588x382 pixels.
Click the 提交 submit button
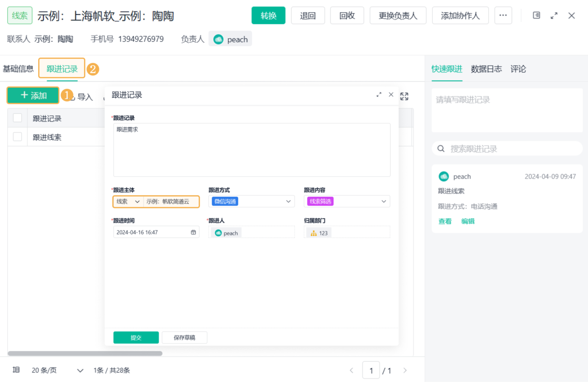[136, 337]
